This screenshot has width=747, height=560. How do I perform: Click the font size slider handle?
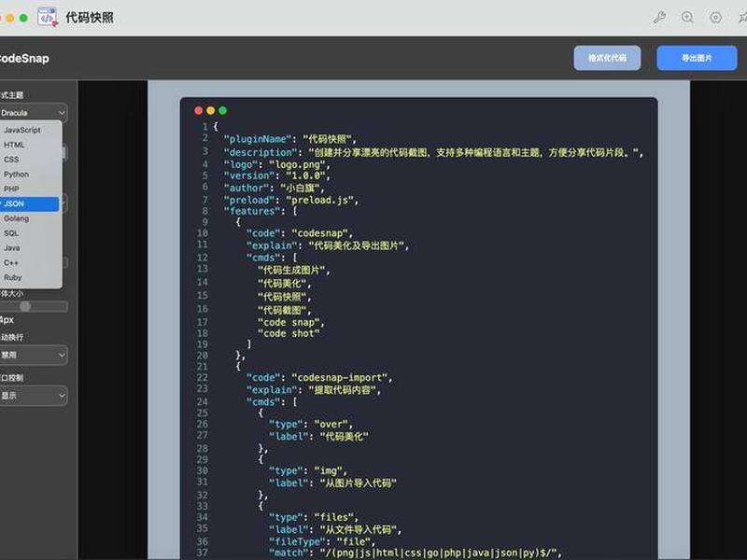pyautogui.click(x=25, y=306)
